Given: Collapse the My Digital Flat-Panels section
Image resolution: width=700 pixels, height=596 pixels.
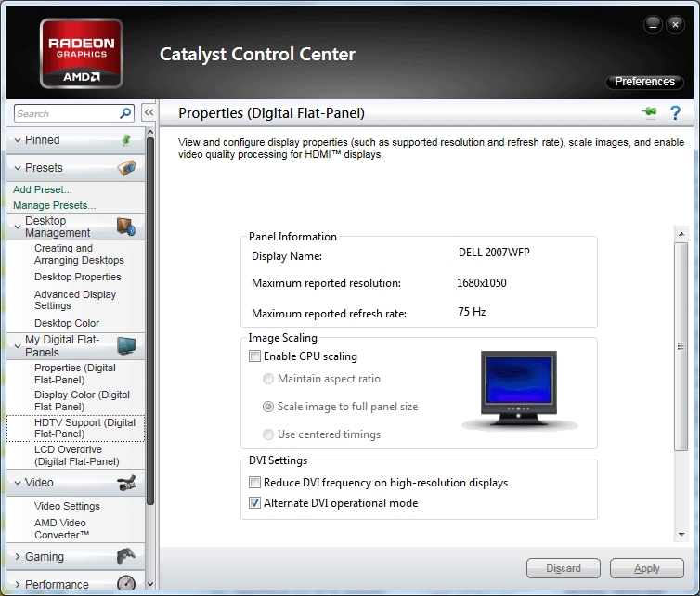Looking at the screenshot, I should click(x=18, y=346).
